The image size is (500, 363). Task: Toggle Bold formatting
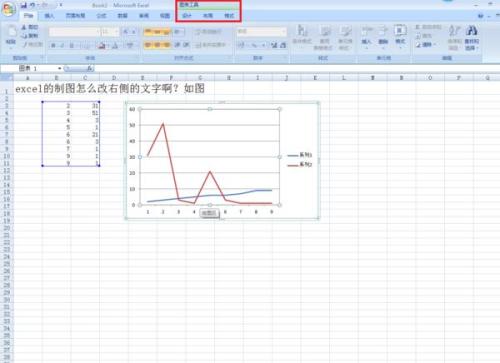[53, 46]
